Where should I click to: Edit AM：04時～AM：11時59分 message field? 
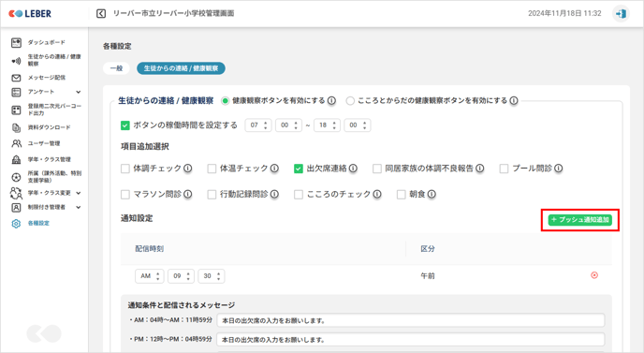pyautogui.click(x=411, y=320)
